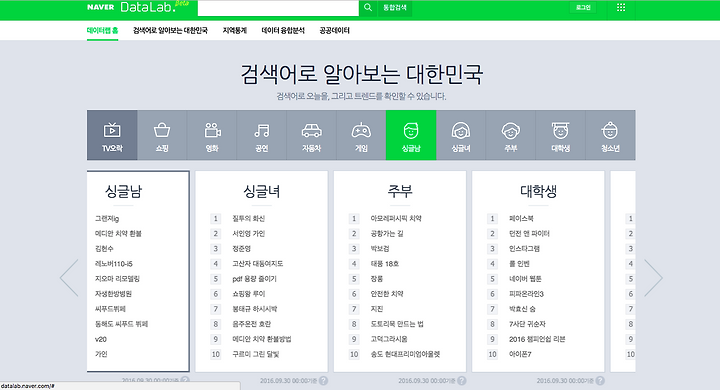This screenshot has width=720, height=390.
Task: Open keyword 아이폰7 in 대학생 list
Action: pos(520,354)
